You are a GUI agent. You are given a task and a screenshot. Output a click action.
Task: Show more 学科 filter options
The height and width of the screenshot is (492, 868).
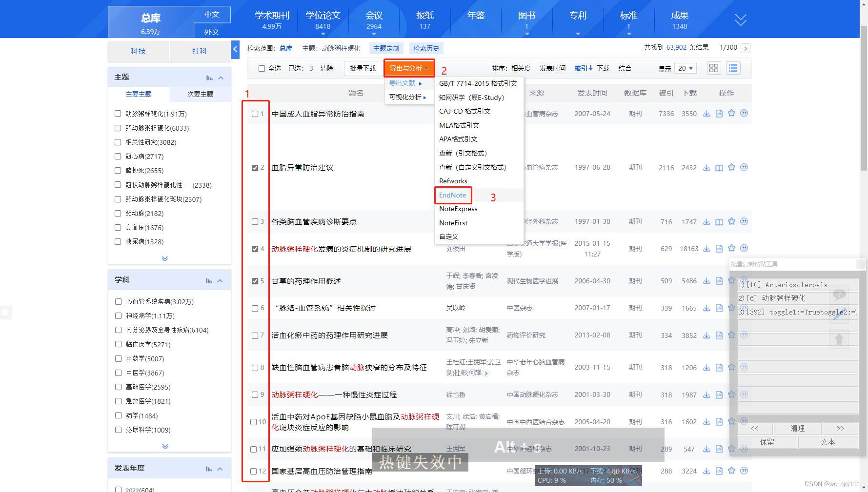tap(165, 446)
